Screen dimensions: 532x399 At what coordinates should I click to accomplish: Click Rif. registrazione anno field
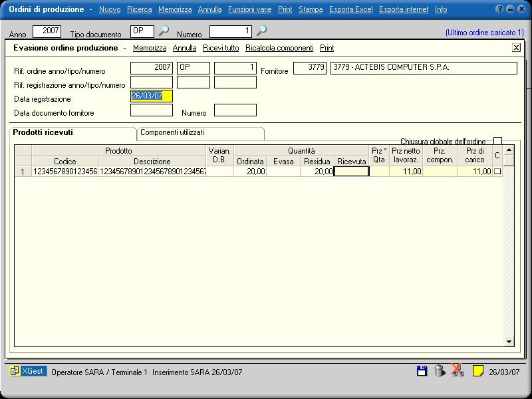152,82
